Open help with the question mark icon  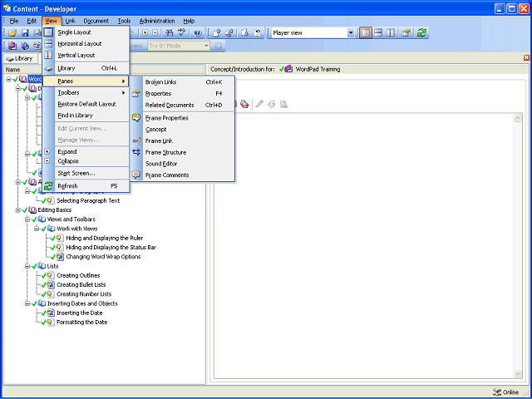(x=198, y=33)
